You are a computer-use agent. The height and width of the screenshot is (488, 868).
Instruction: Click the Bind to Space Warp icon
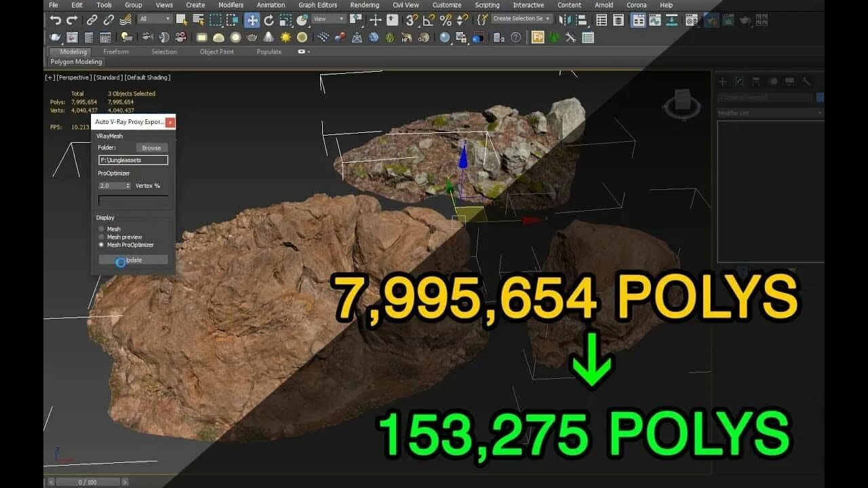pyautogui.click(x=125, y=20)
